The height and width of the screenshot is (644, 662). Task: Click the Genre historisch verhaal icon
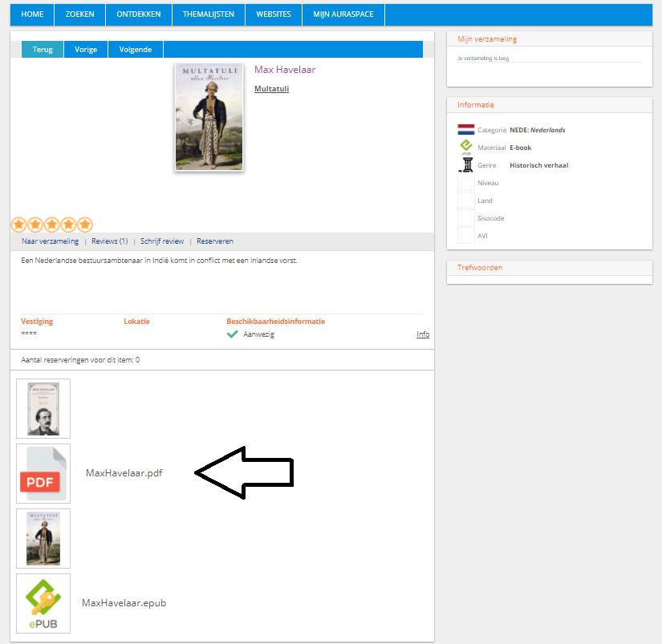[466, 165]
